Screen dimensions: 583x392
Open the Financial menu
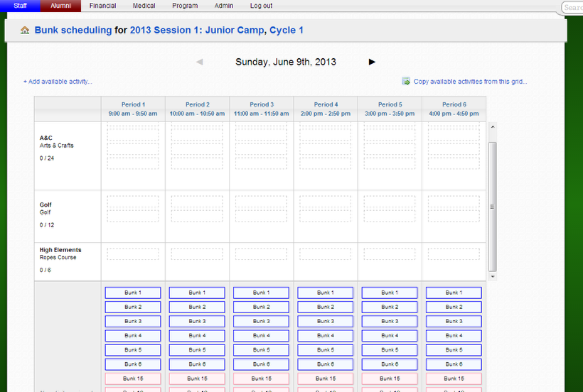click(102, 6)
